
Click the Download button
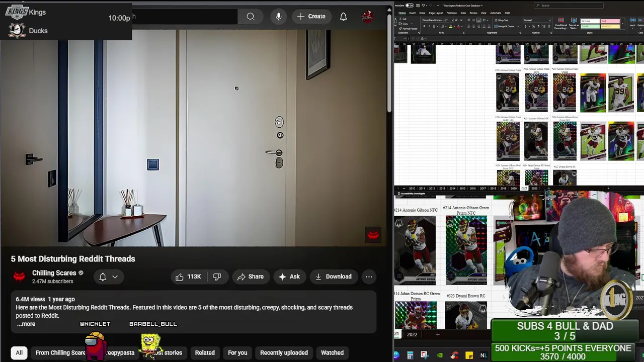[333, 277]
